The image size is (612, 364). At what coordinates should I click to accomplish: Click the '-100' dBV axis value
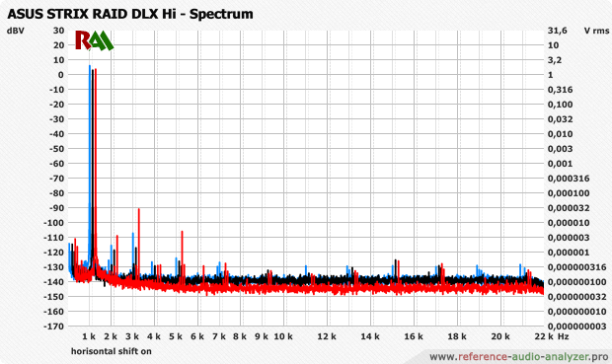point(54,223)
